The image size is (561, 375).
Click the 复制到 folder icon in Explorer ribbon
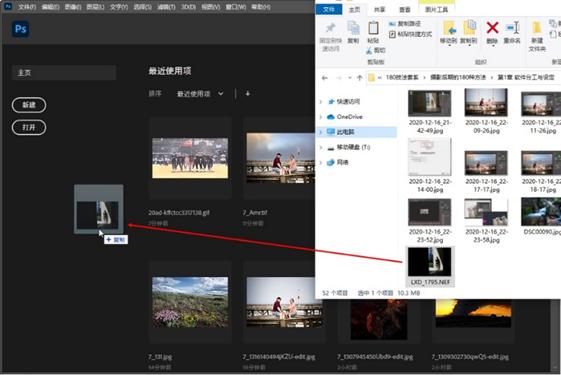pyautogui.click(x=469, y=28)
